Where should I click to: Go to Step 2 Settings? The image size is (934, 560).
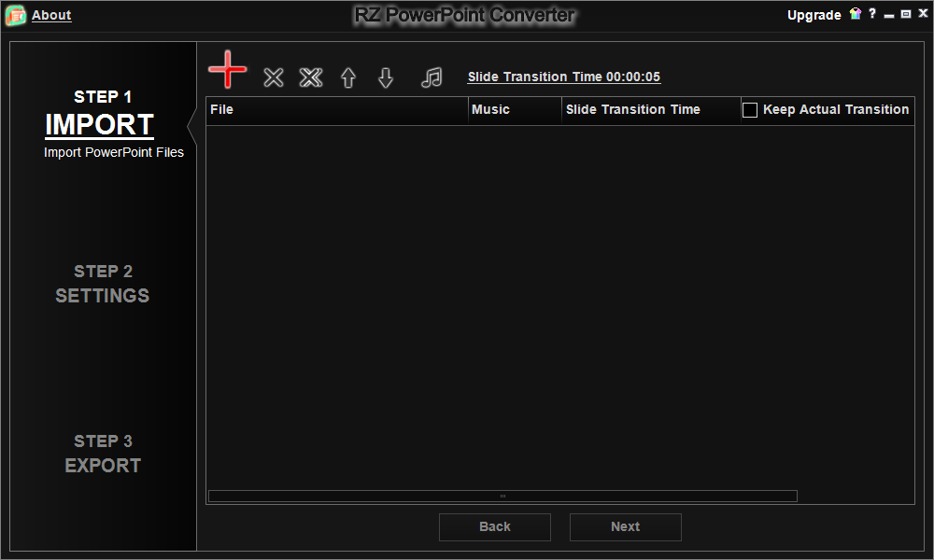click(103, 284)
